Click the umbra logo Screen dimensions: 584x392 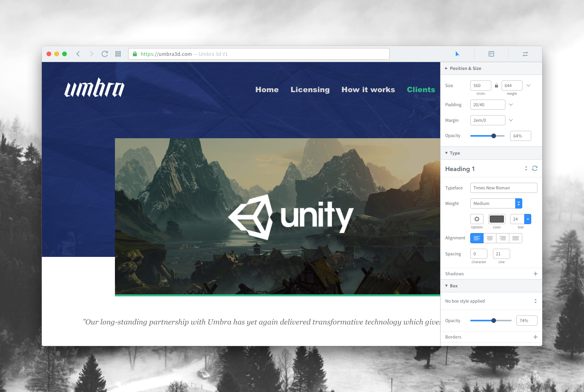(94, 88)
